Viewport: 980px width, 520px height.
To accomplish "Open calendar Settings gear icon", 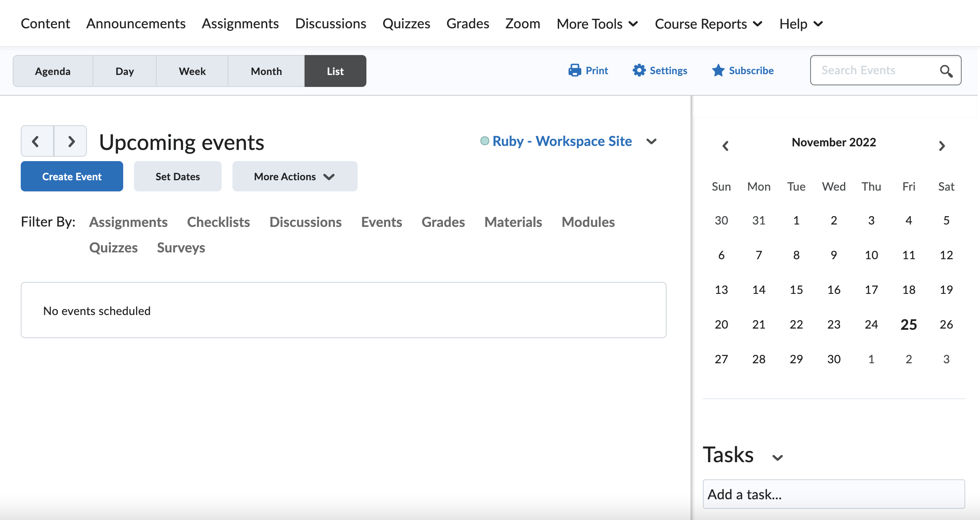I will (639, 71).
